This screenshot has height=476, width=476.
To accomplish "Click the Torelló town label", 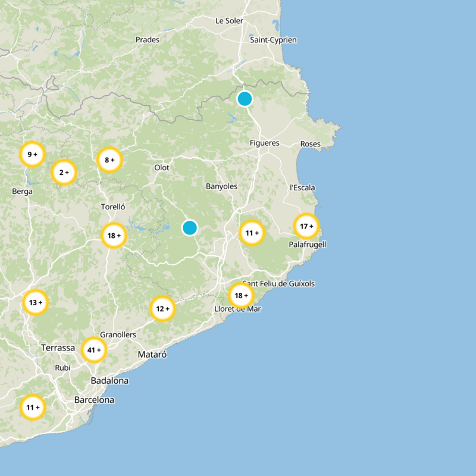I will [x=113, y=206].
